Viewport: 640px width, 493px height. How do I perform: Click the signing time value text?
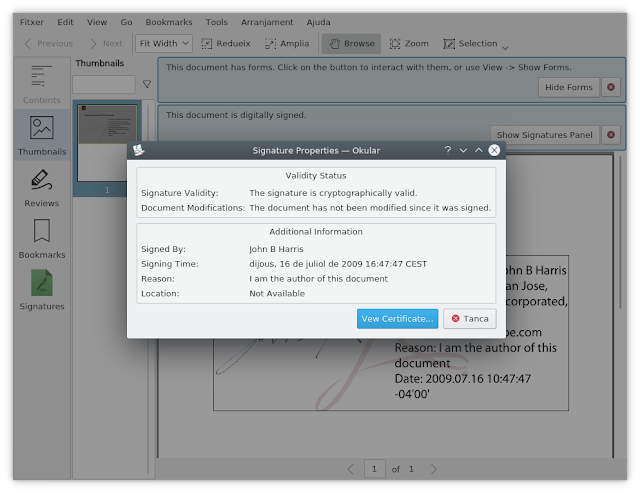tap(338, 264)
